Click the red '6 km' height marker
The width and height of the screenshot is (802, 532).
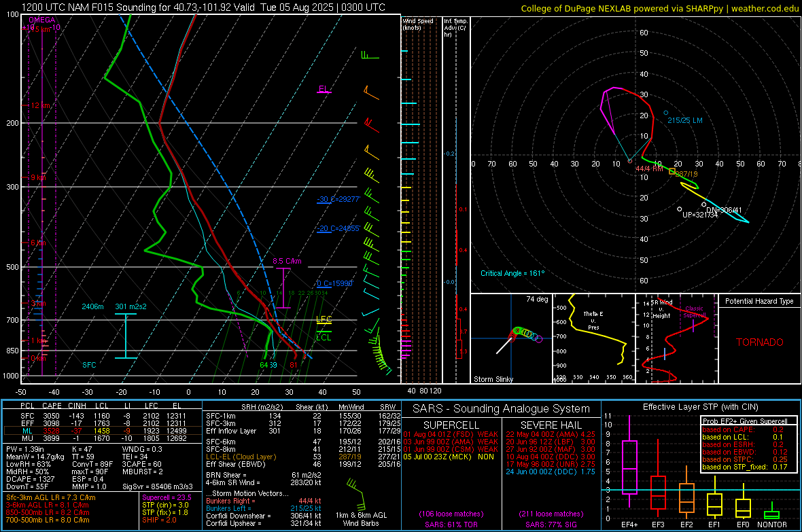[x=38, y=243]
